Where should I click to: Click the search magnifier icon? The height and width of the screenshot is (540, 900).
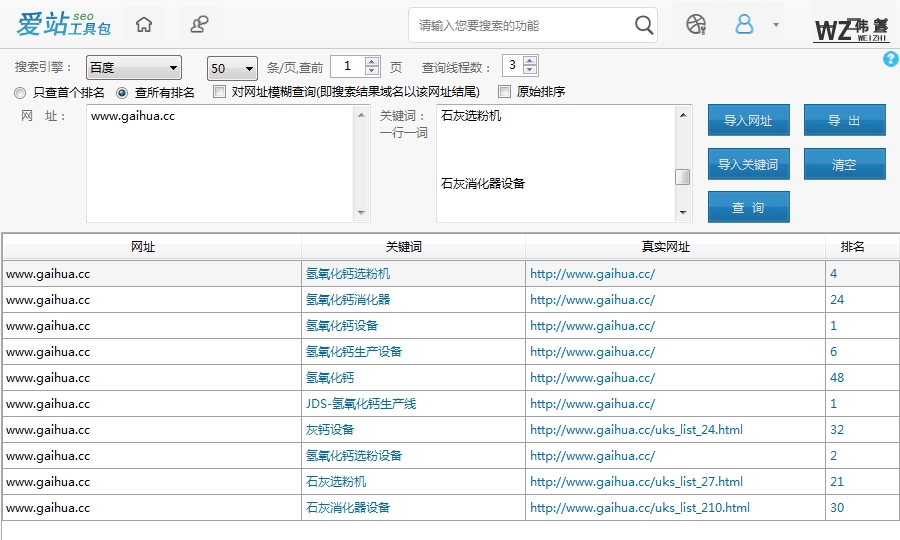click(x=644, y=25)
